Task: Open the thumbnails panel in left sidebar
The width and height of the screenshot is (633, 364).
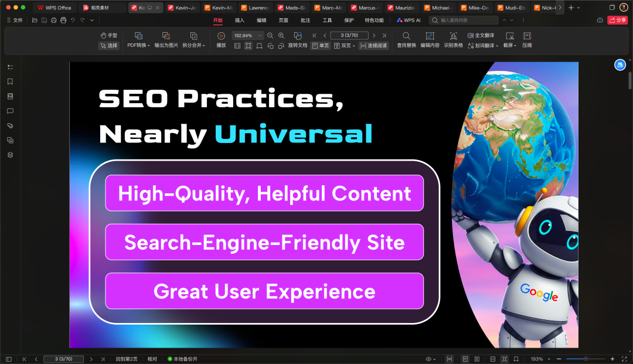Action: [10, 97]
